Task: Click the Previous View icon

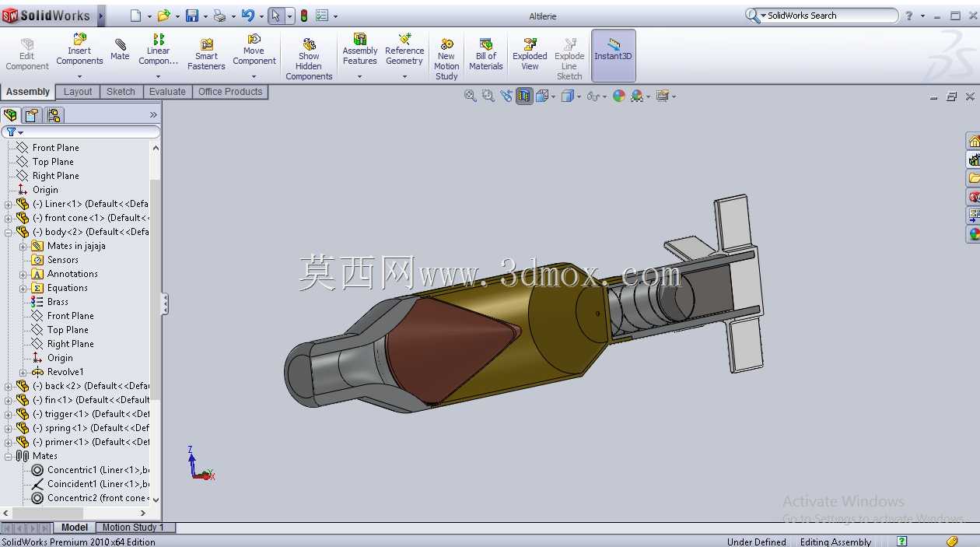Action: [506, 96]
